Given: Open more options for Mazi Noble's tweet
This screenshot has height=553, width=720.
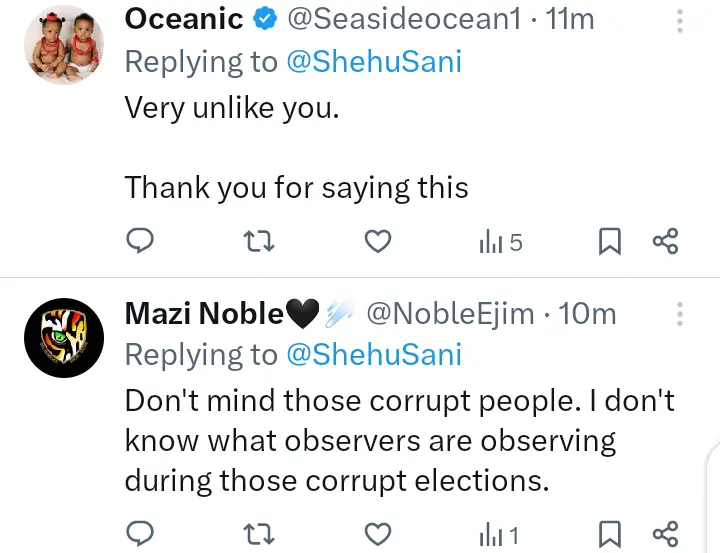Looking at the screenshot, I should [x=681, y=314].
